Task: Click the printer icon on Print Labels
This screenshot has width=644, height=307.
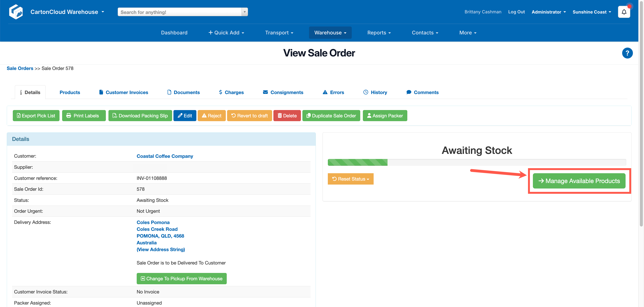Action: 69,115
